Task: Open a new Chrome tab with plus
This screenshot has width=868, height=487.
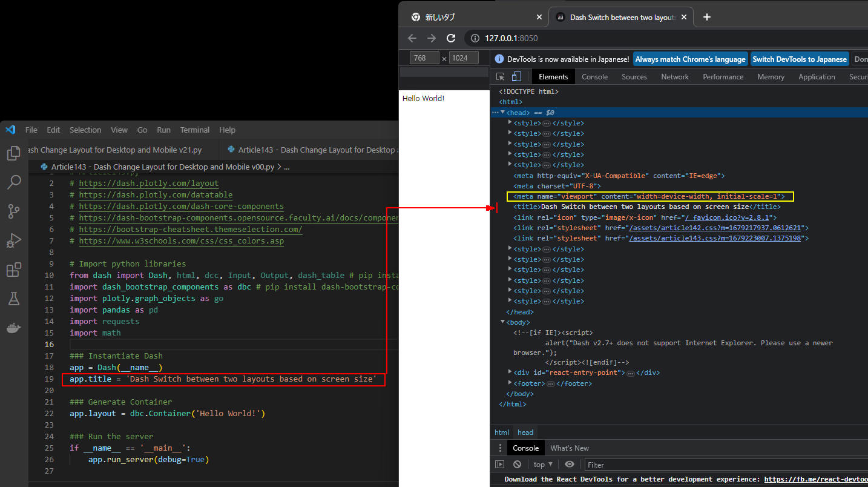Action: tap(706, 17)
